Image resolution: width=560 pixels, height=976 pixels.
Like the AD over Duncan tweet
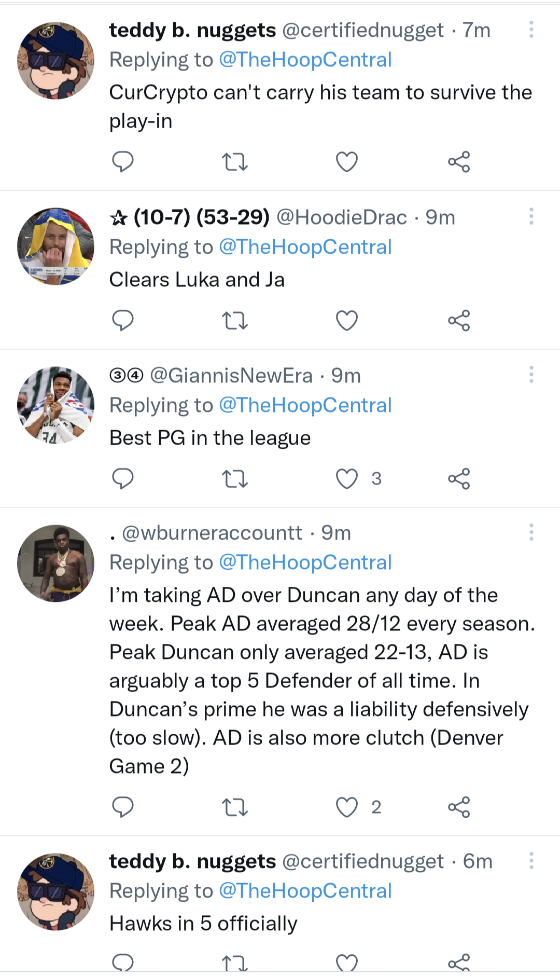pos(347,807)
